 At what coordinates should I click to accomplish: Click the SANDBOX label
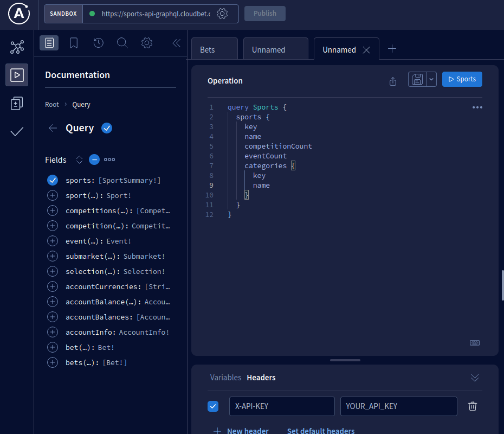point(63,14)
